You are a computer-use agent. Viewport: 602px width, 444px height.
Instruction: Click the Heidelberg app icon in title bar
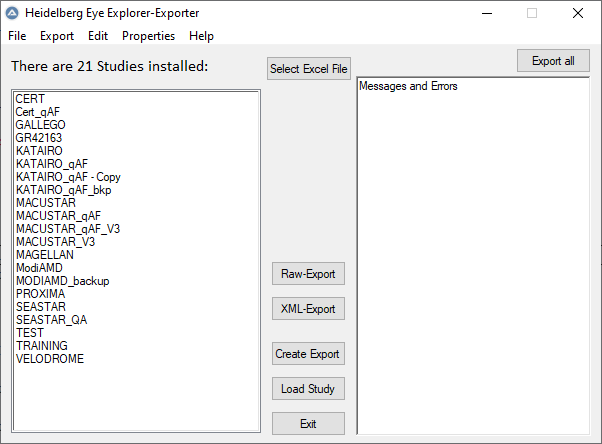pos(13,13)
